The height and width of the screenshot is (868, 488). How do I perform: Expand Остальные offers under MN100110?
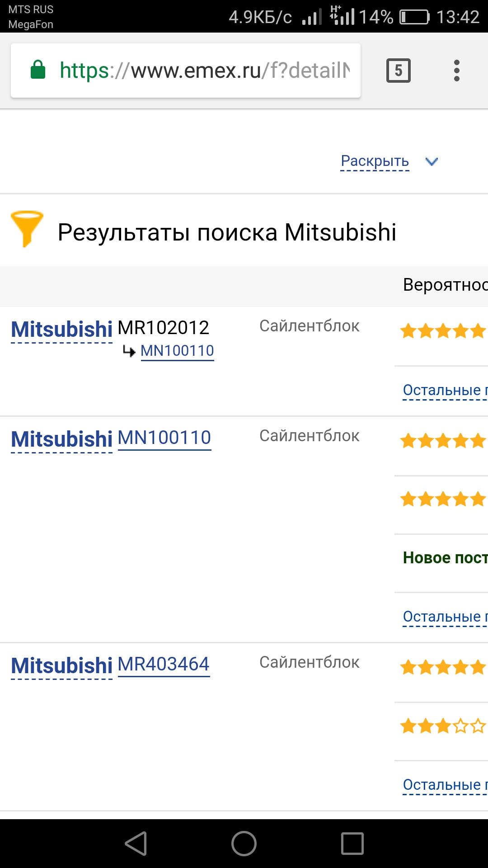(x=445, y=617)
